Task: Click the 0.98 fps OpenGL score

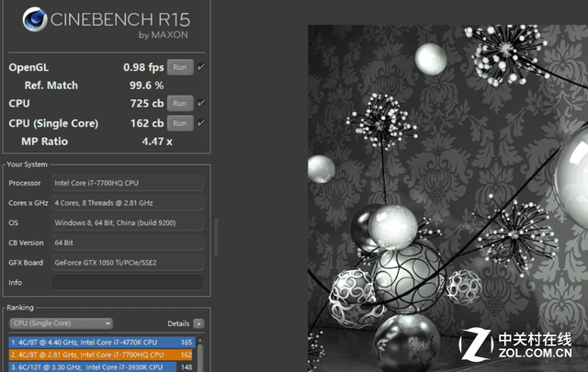Action: tap(143, 67)
